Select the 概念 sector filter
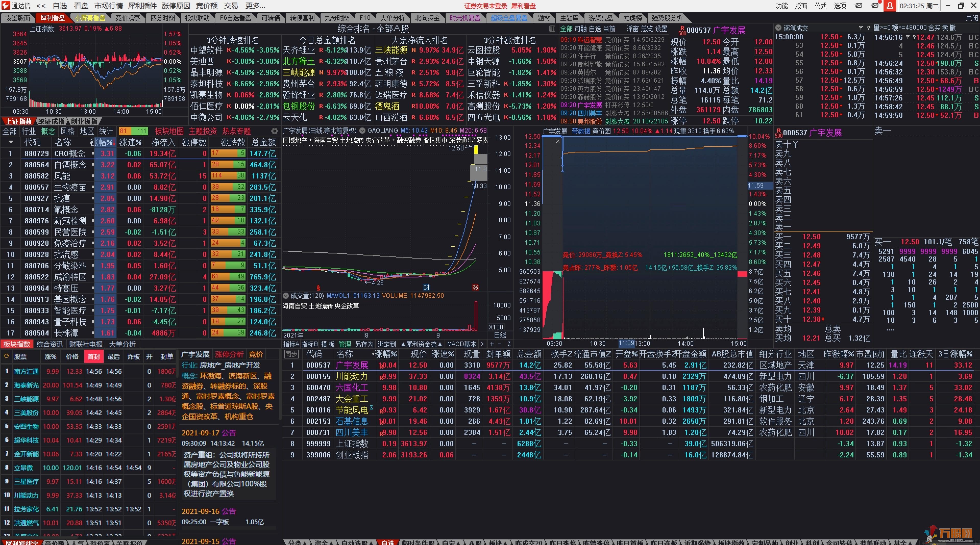This screenshot has height=545, width=980. [x=48, y=131]
